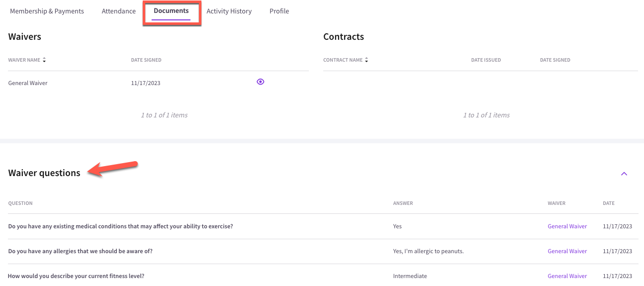Open the Profile tab

(279, 11)
